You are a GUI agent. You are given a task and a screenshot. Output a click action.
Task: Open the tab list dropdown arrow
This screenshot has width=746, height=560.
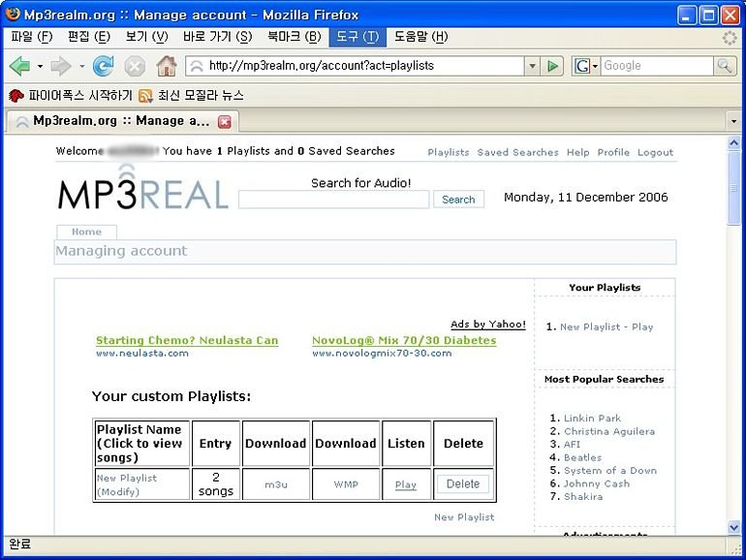point(733,121)
